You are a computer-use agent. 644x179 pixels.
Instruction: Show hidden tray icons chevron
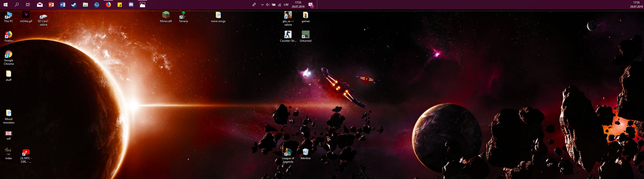[262, 4]
